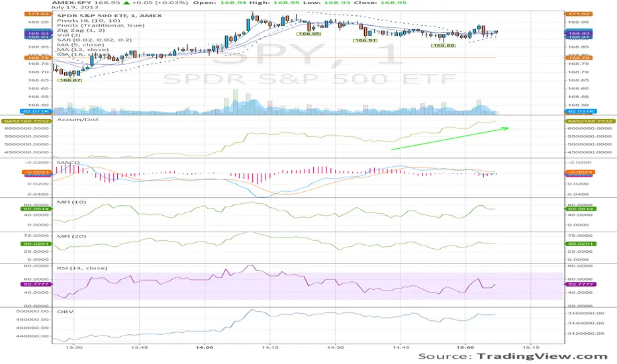Click the AMEX:SPY ticker symbol header
The width and height of the screenshot is (617, 364).
[71, 3]
